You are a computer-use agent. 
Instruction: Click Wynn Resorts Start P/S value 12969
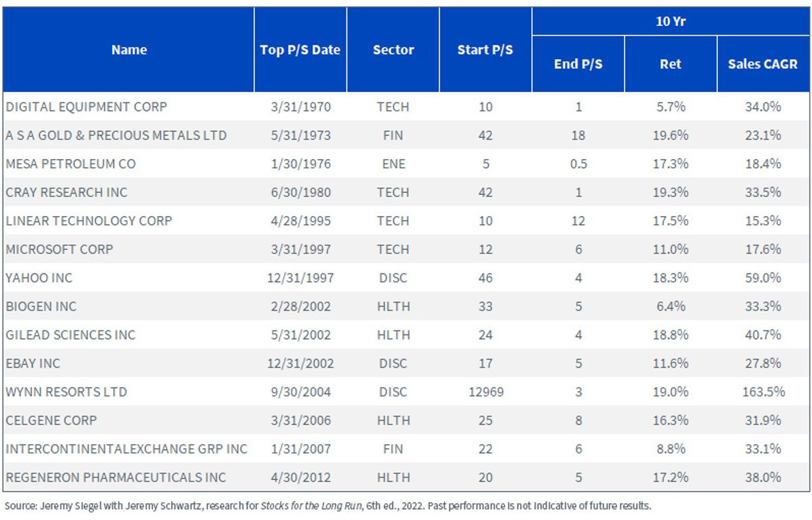point(485,391)
